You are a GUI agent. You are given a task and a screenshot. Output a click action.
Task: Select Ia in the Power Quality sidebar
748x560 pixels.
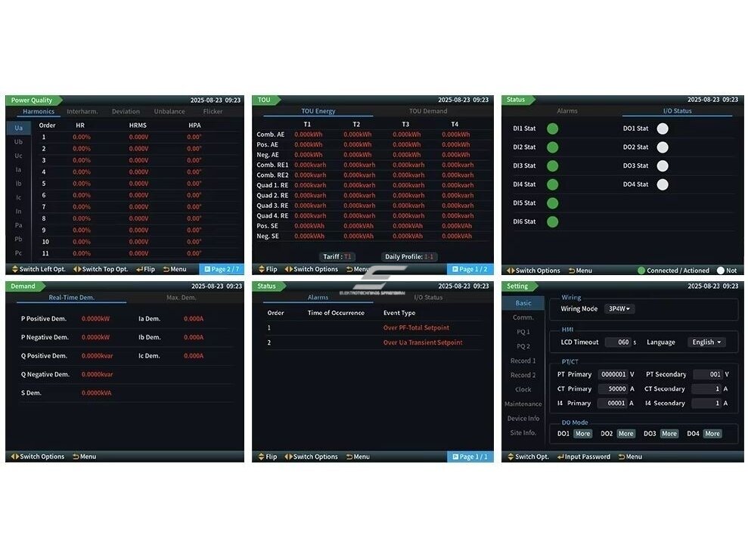pos(19,170)
